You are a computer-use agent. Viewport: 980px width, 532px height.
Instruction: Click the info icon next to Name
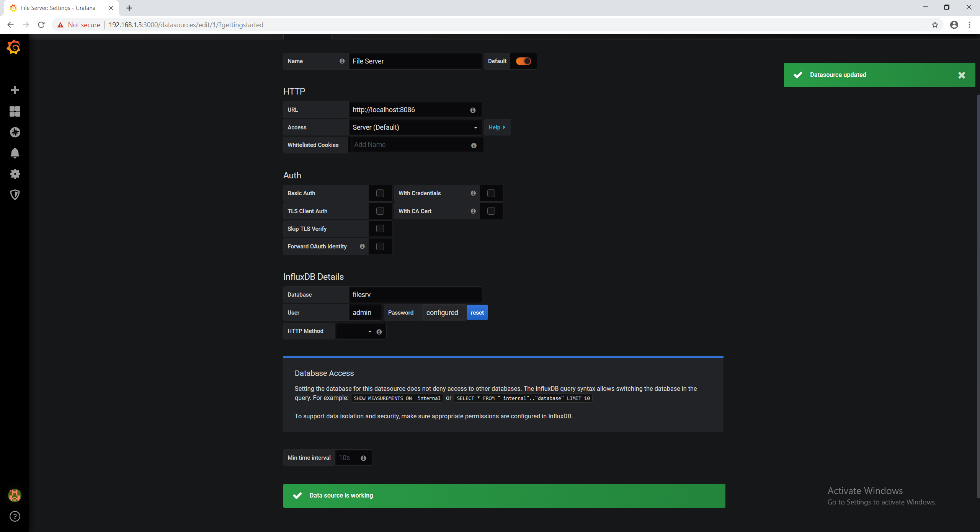(x=342, y=61)
